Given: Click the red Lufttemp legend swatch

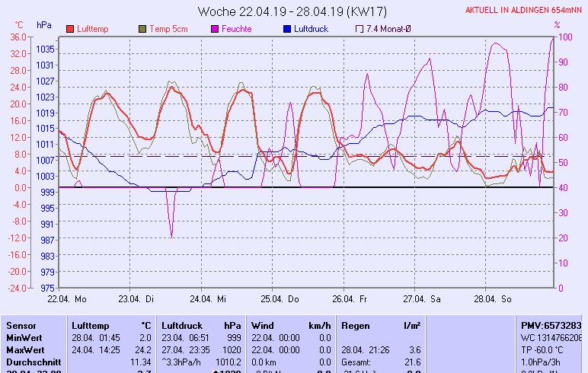Looking at the screenshot, I should (x=70, y=29).
